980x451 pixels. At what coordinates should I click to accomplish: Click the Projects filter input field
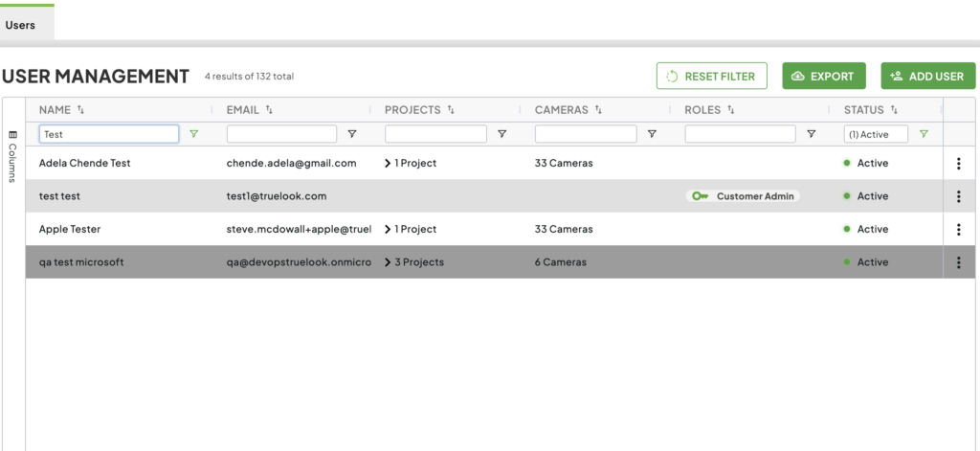pos(435,134)
